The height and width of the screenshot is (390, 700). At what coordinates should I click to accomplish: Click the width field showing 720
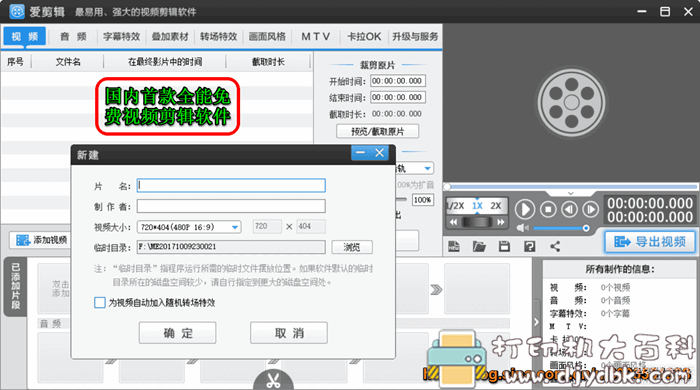point(267,227)
